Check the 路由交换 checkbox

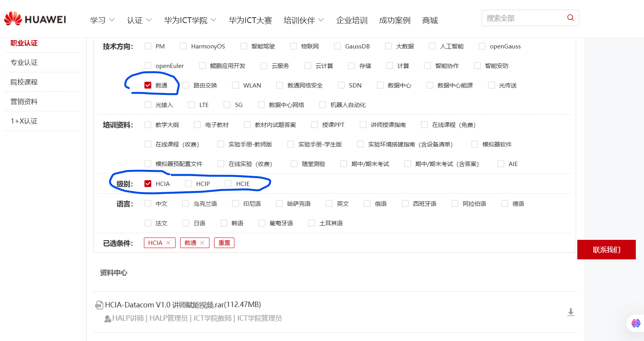click(186, 85)
